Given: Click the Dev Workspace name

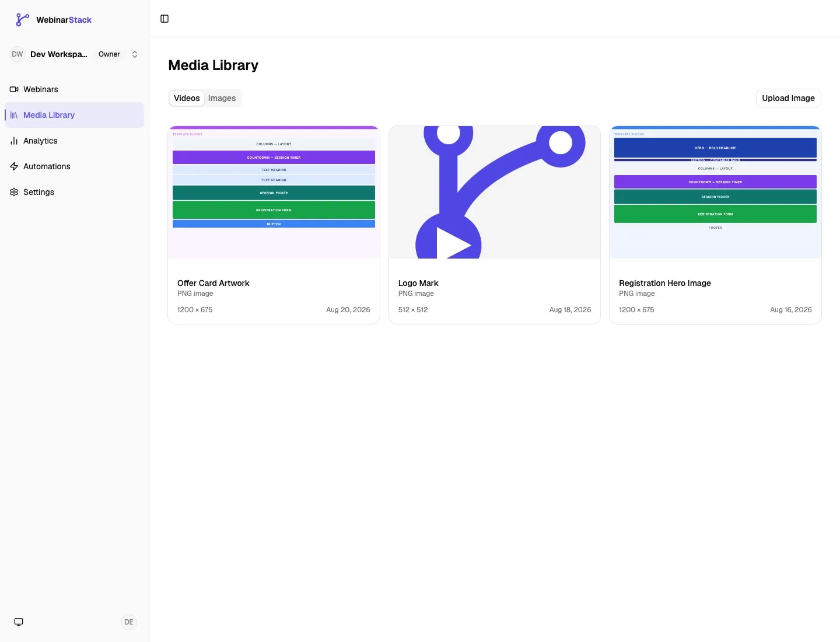Looking at the screenshot, I should click(x=59, y=54).
